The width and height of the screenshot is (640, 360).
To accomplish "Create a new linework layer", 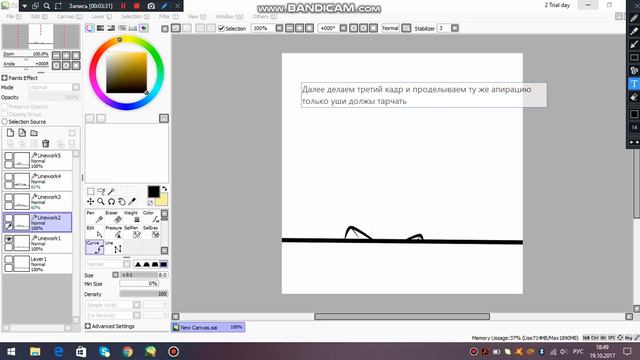I will 22,133.
